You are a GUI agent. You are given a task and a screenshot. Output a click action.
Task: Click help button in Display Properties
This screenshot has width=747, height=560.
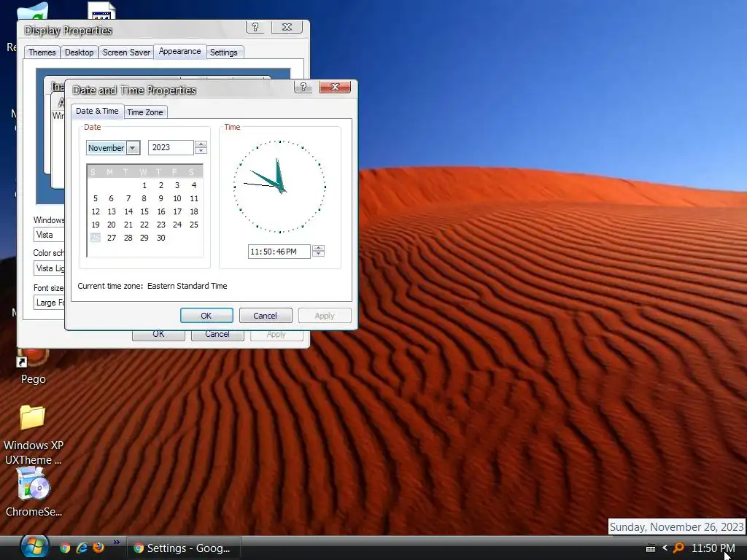[x=255, y=27]
